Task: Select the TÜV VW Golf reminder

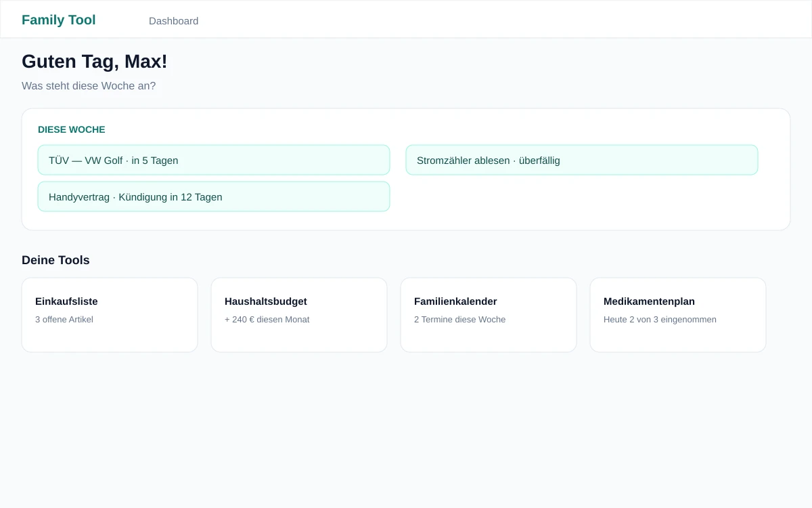Action: click(x=214, y=160)
